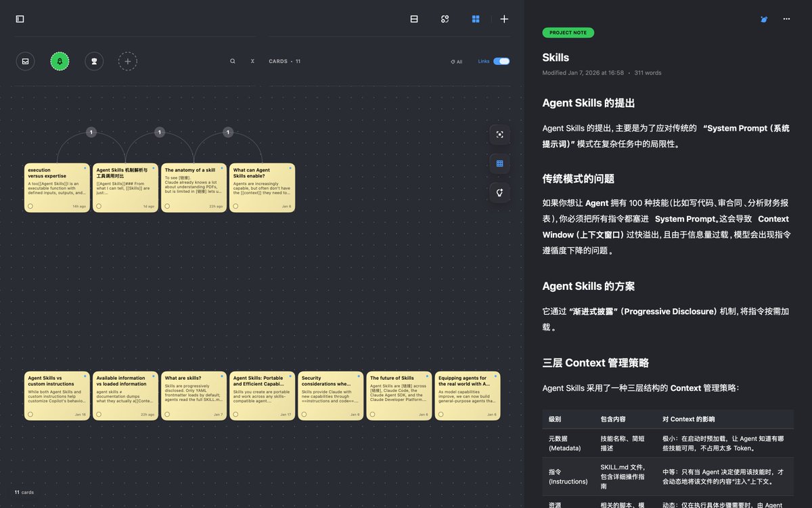This screenshot has height=508, width=812.
Task: Click the '传统模式的问题' heading
Action: 578,179
